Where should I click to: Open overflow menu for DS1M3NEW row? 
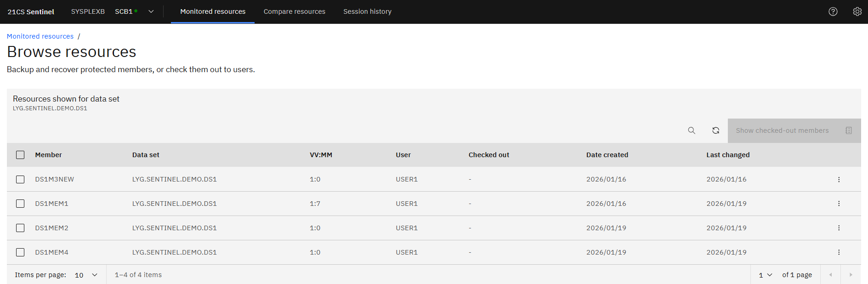pos(839,179)
